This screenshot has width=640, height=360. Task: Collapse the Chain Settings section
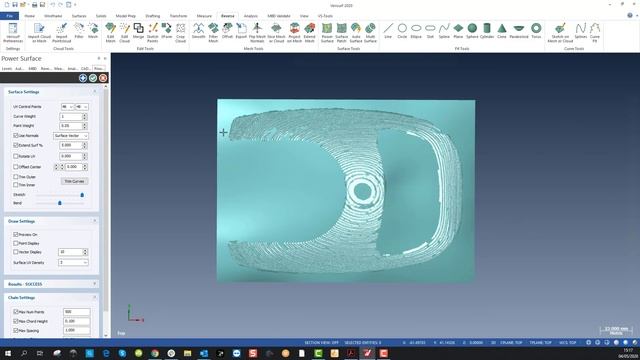pyautogui.click(x=95, y=298)
